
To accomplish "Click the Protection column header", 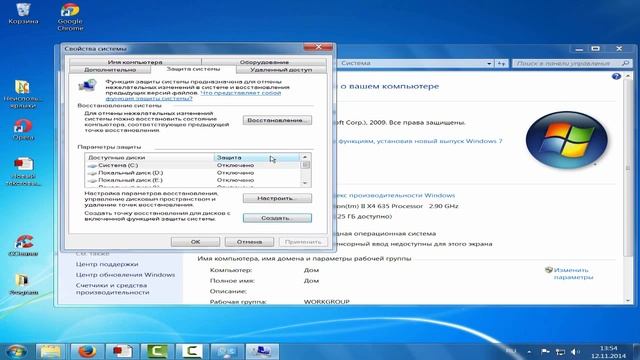I will click(257, 158).
